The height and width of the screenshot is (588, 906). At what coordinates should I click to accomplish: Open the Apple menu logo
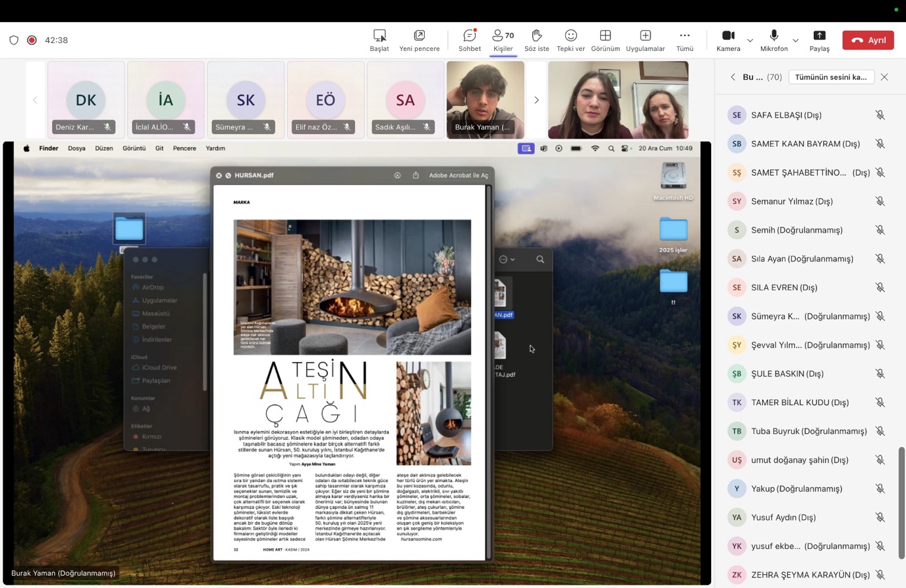coord(26,148)
